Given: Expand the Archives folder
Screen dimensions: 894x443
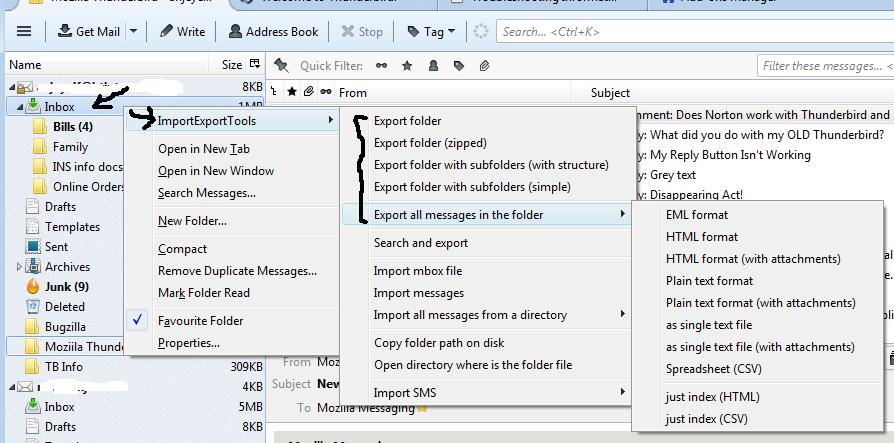Looking at the screenshot, I should (19, 266).
